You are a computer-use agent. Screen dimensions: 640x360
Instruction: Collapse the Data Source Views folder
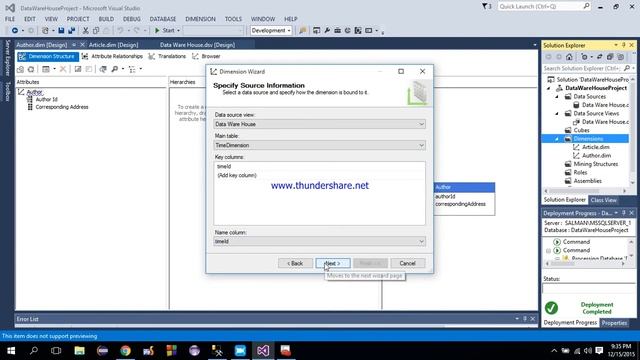coord(557,113)
